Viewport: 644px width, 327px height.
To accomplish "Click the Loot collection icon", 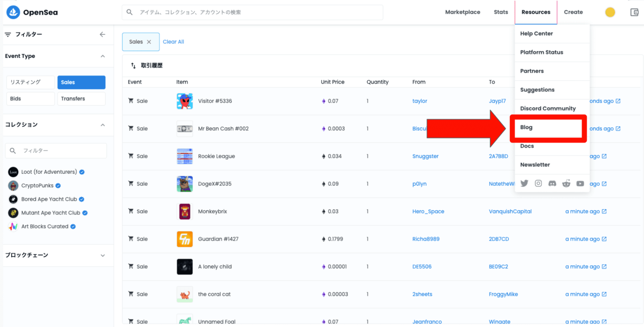I will pyautogui.click(x=13, y=172).
